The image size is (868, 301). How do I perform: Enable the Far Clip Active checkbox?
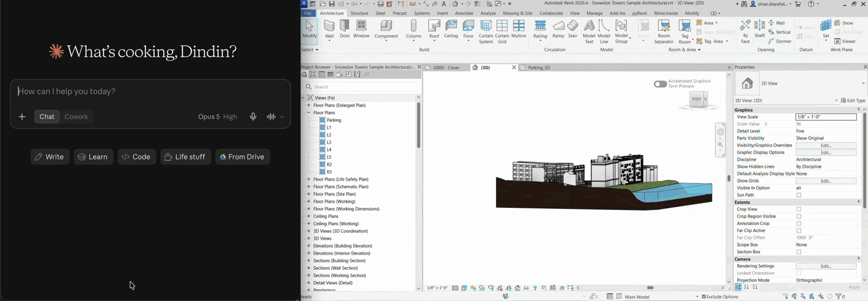[799, 230]
